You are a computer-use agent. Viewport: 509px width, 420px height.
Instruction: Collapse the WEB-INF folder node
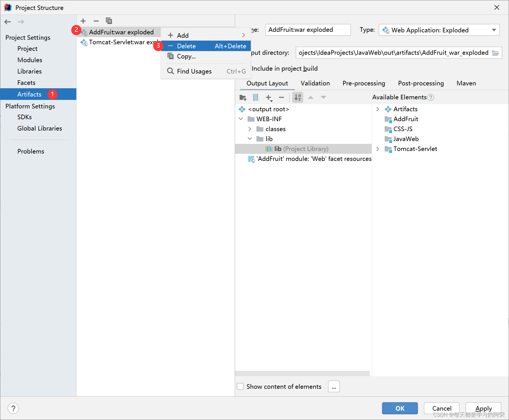[241, 119]
